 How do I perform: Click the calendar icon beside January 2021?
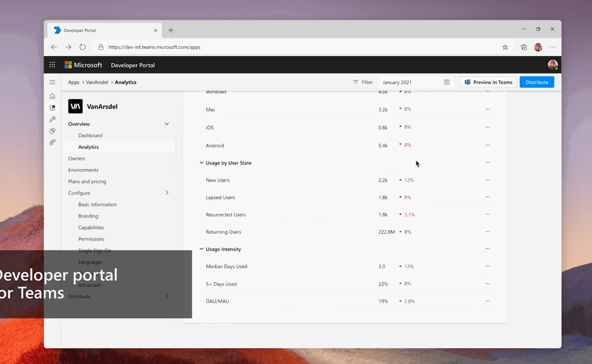[x=447, y=82]
